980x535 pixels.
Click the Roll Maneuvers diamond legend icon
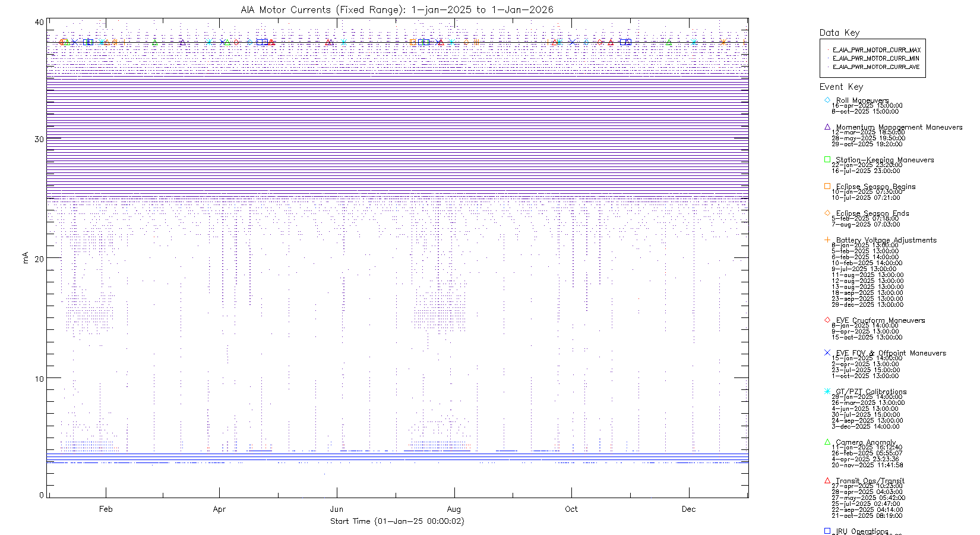tap(827, 100)
